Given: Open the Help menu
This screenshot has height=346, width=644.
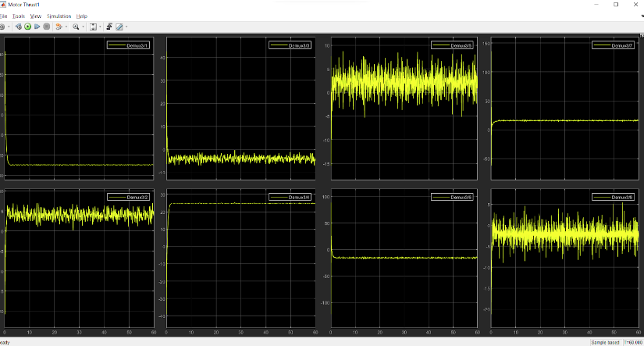Looking at the screenshot, I should coord(82,16).
